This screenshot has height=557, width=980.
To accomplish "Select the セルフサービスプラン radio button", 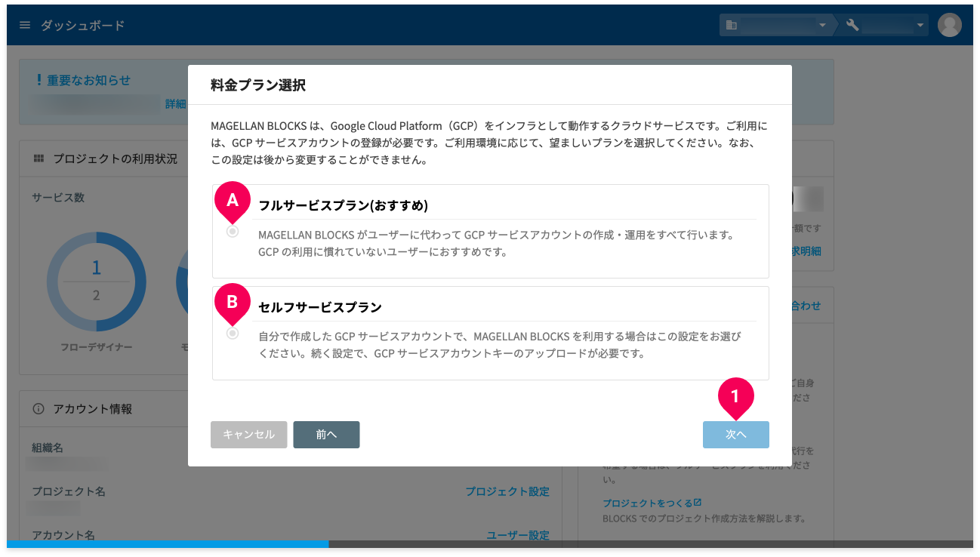I will pyautogui.click(x=233, y=333).
